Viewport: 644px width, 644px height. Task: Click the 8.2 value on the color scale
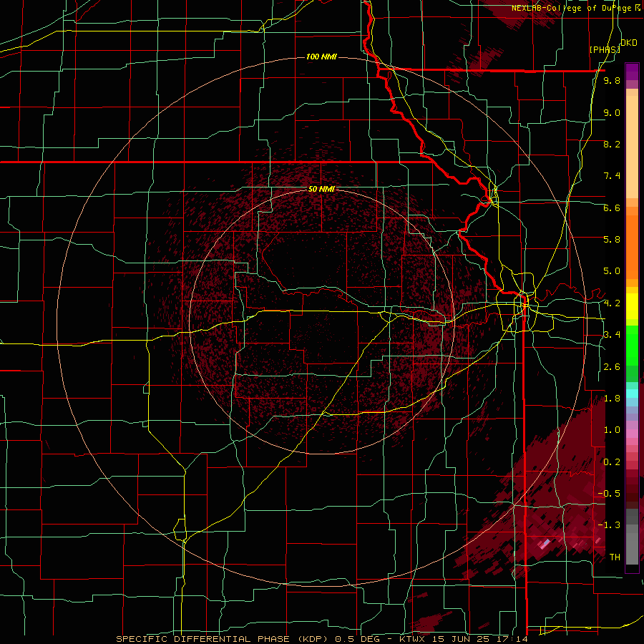pos(612,144)
